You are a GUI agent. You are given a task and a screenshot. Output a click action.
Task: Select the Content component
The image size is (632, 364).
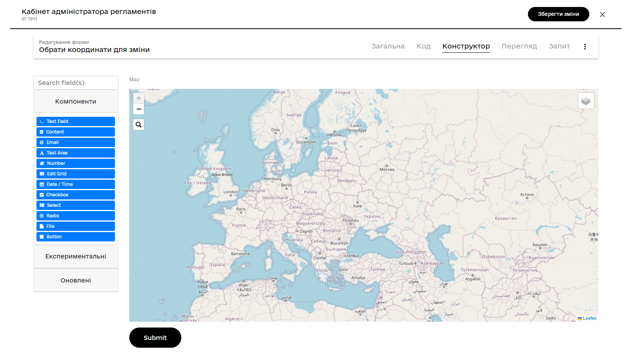coord(76,132)
